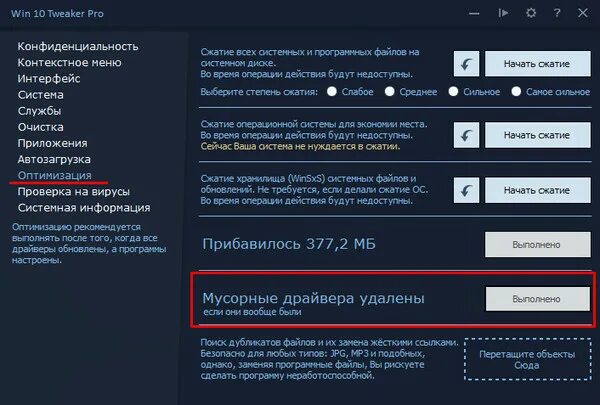600x405 pixels.
Task: Click undo arrow for system files compression
Action: [466, 64]
